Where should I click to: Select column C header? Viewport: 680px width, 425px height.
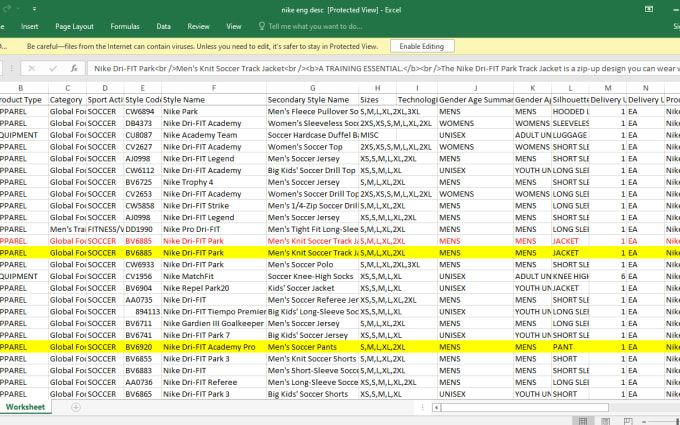pyautogui.click(x=68, y=88)
